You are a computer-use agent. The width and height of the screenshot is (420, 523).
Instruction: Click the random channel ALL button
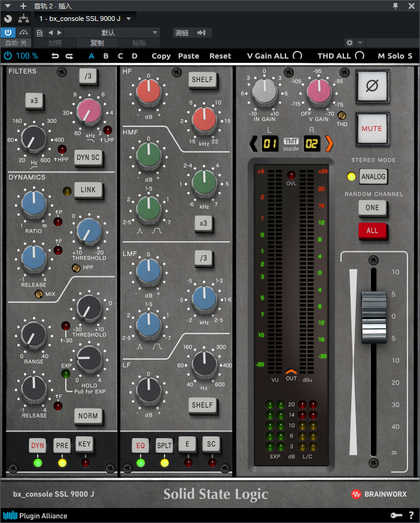pos(372,230)
